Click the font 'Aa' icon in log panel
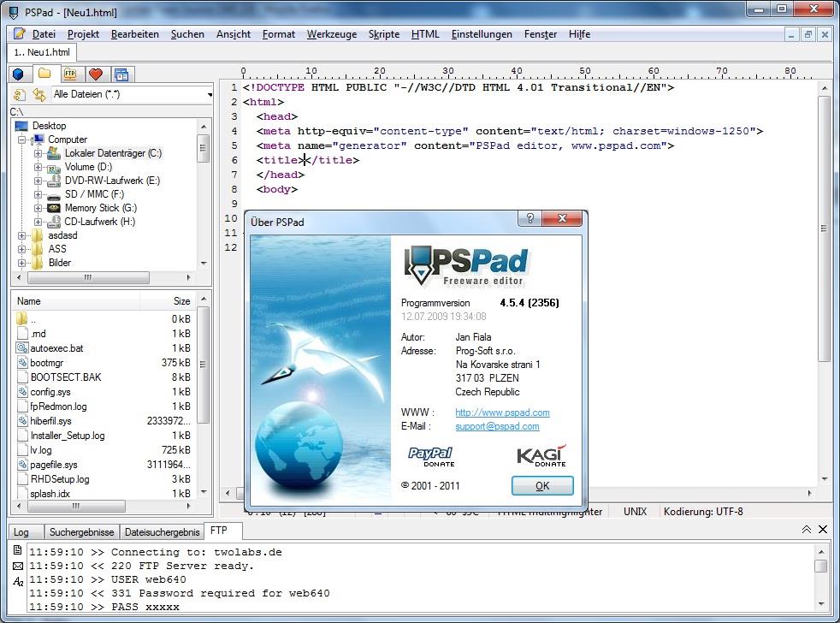The image size is (840, 623). tap(18, 581)
